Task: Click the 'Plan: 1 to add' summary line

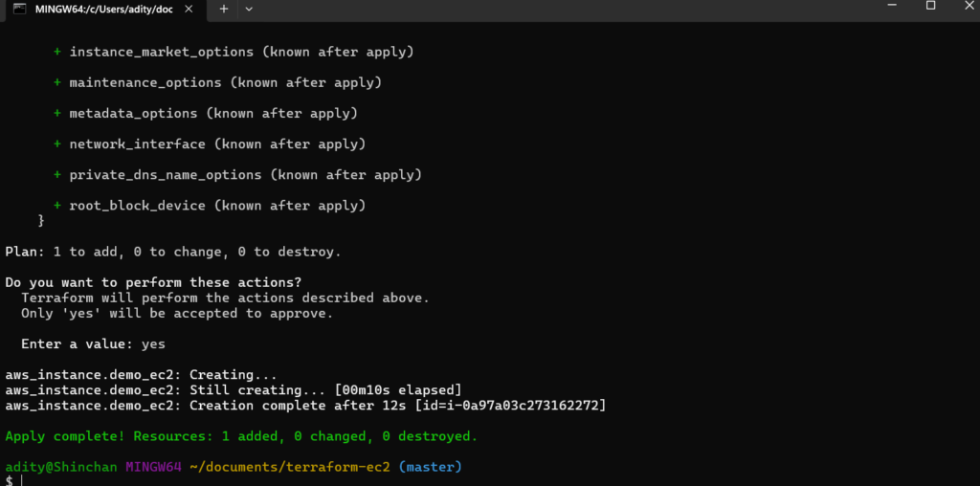Action: [172, 252]
